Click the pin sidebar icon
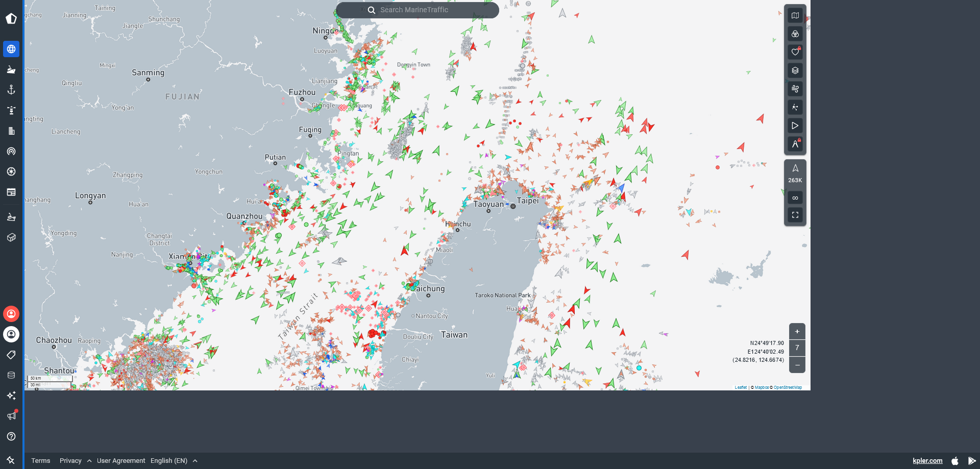The height and width of the screenshot is (469, 980). [x=11, y=460]
